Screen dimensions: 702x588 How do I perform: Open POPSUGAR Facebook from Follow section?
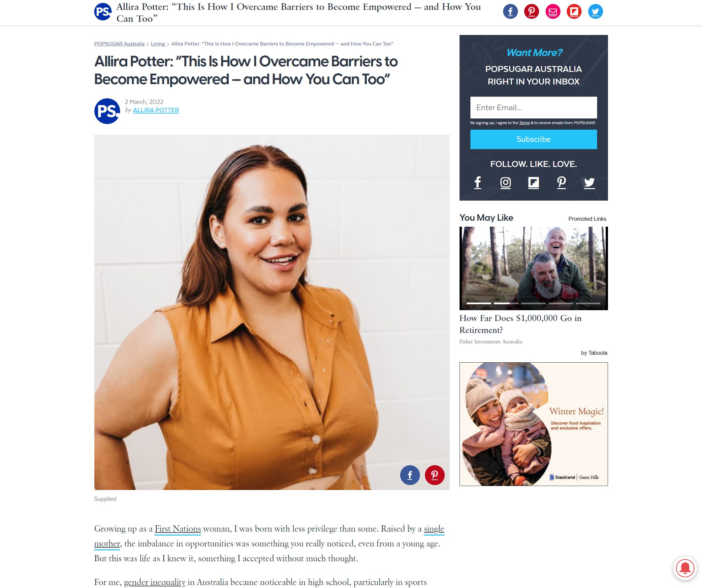(x=478, y=182)
